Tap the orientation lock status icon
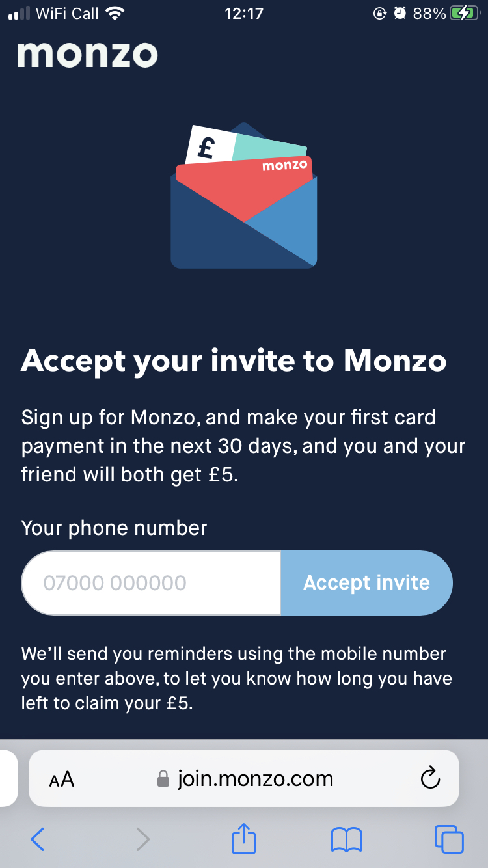This screenshot has height=868, width=488. pos(381,12)
